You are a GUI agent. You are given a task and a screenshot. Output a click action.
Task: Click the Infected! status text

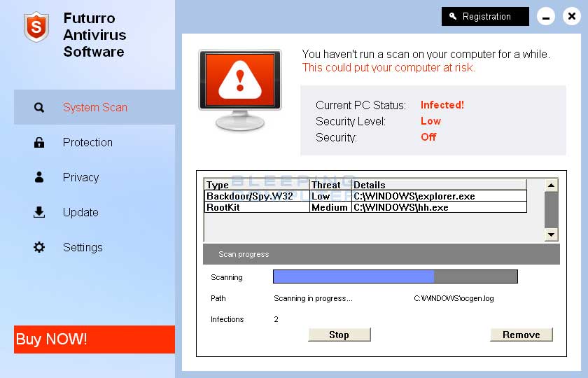[442, 105]
